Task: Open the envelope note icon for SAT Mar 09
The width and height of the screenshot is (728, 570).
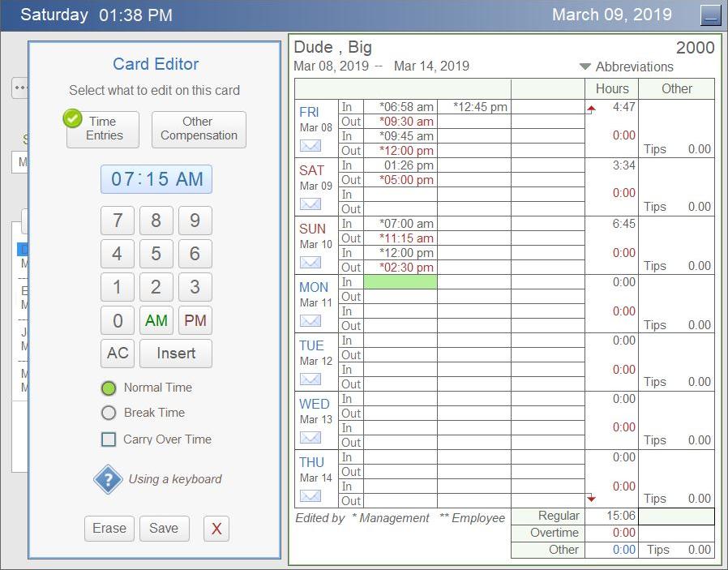Action: [x=310, y=204]
